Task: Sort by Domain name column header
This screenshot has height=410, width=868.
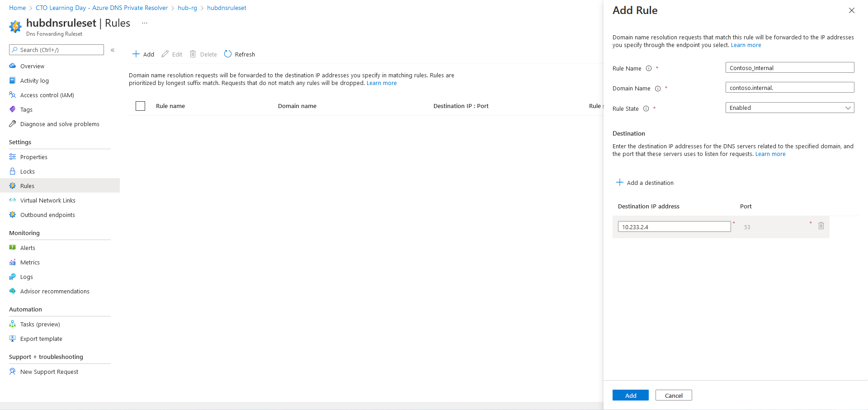Action: 297,106
